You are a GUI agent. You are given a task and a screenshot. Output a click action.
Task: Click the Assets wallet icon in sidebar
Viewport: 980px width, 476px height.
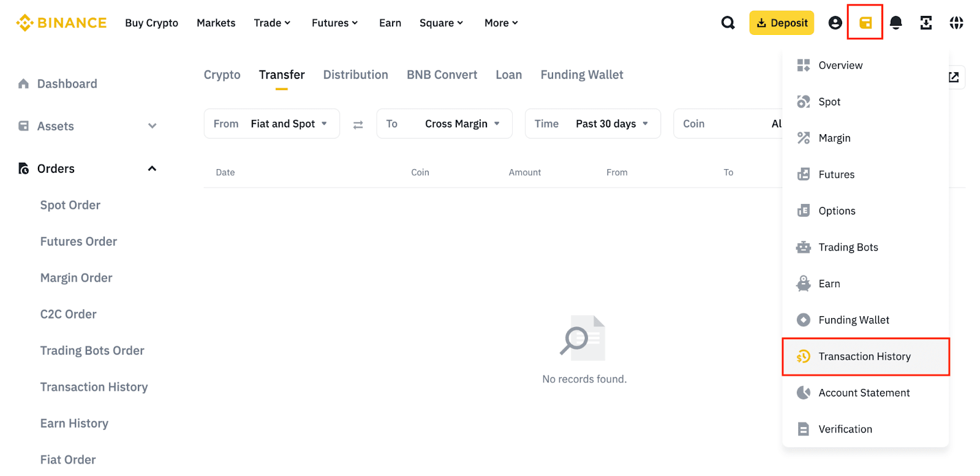pos(23,126)
